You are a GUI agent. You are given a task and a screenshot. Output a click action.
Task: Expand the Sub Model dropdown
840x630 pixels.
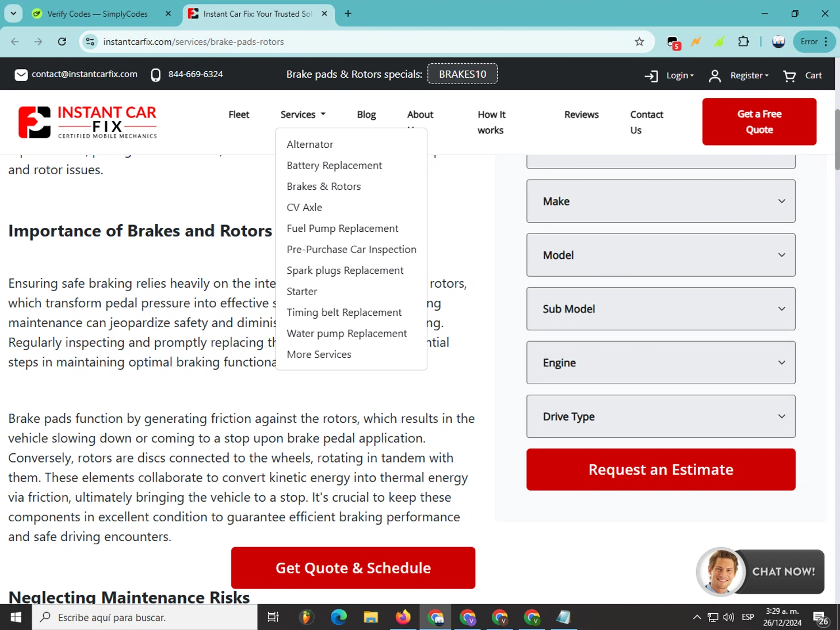point(661,309)
